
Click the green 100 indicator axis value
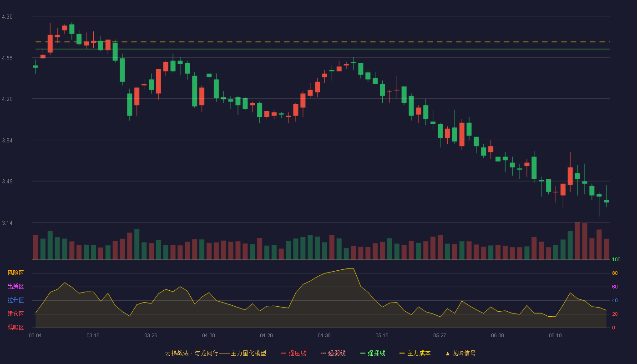(616, 260)
